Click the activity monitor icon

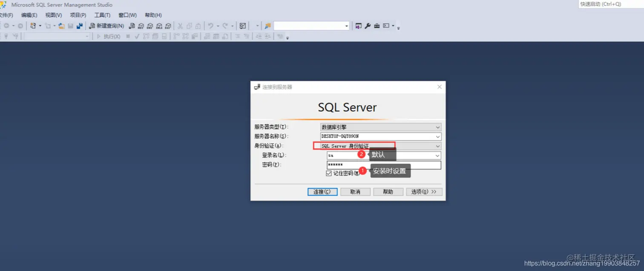(242, 26)
